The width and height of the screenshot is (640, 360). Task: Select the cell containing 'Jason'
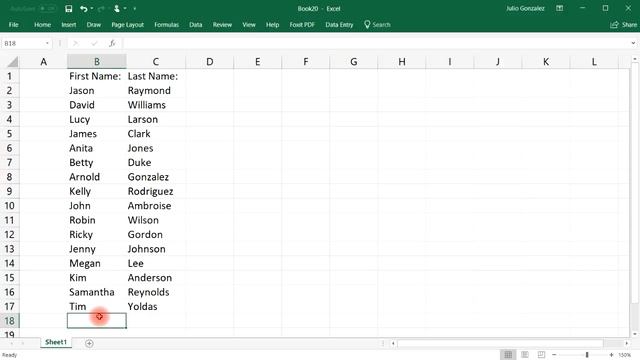97,91
